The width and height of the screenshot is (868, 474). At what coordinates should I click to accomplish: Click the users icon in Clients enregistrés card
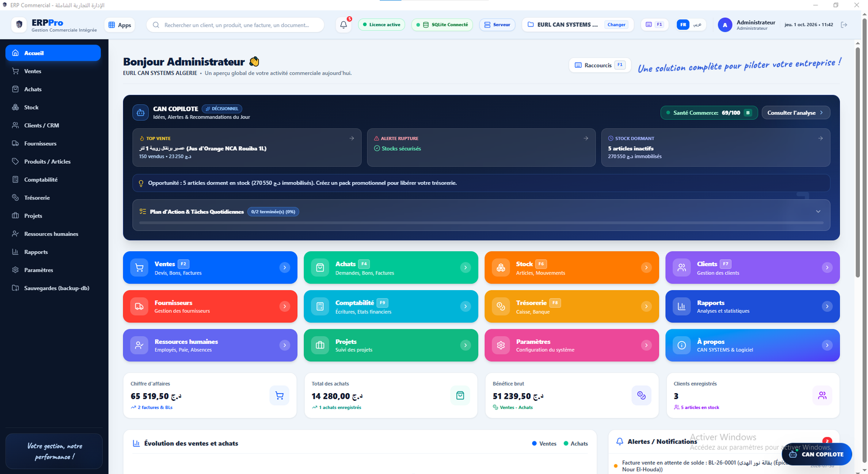pos(822,395)
